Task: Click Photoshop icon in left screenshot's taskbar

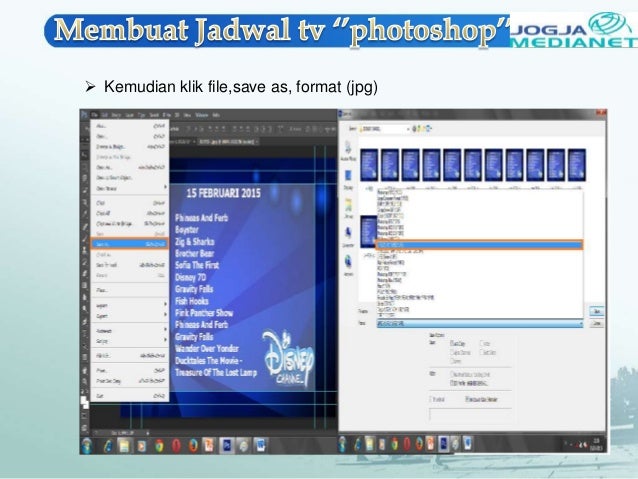Action: click(x=227, y=446)
